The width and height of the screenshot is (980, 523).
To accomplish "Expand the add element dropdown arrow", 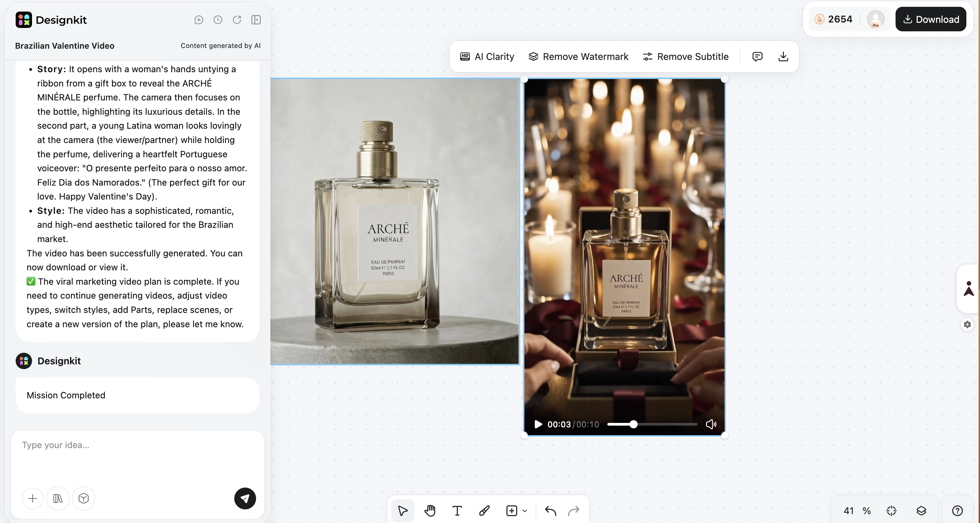I will tap(525, 511).
